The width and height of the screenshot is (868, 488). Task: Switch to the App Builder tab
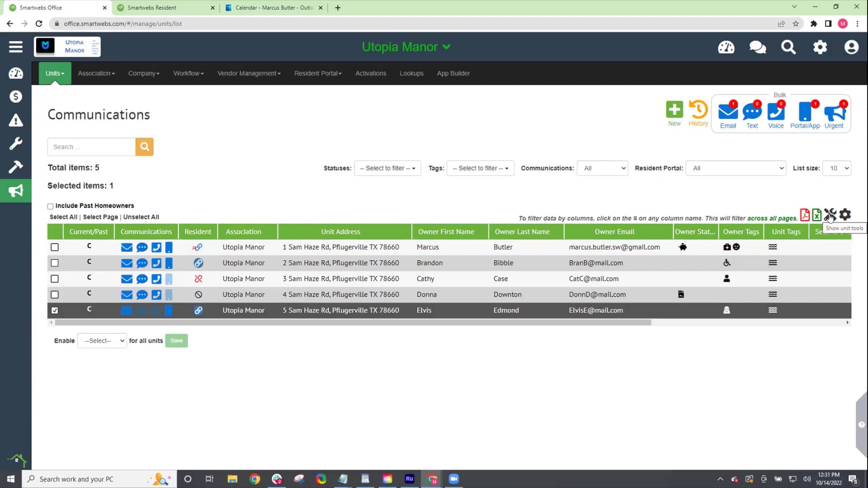point(453,73)
